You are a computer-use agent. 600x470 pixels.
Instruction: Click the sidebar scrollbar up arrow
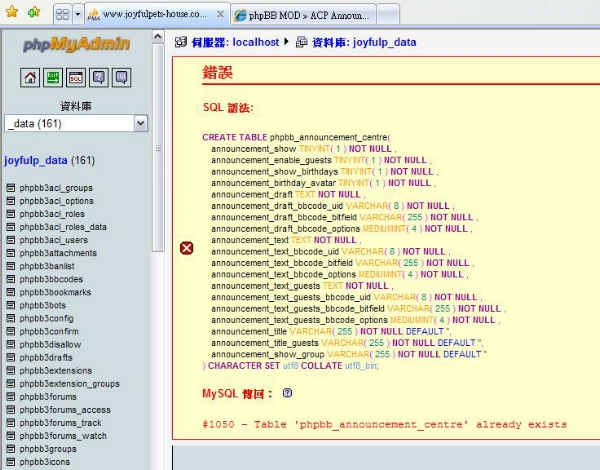click(x=158, y=37)
